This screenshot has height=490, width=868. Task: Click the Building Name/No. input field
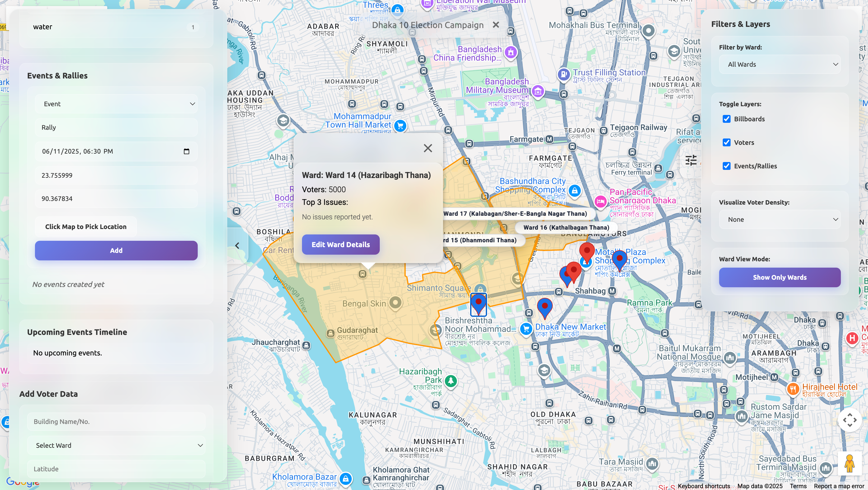pyautogui.click(x=116, y=422)
